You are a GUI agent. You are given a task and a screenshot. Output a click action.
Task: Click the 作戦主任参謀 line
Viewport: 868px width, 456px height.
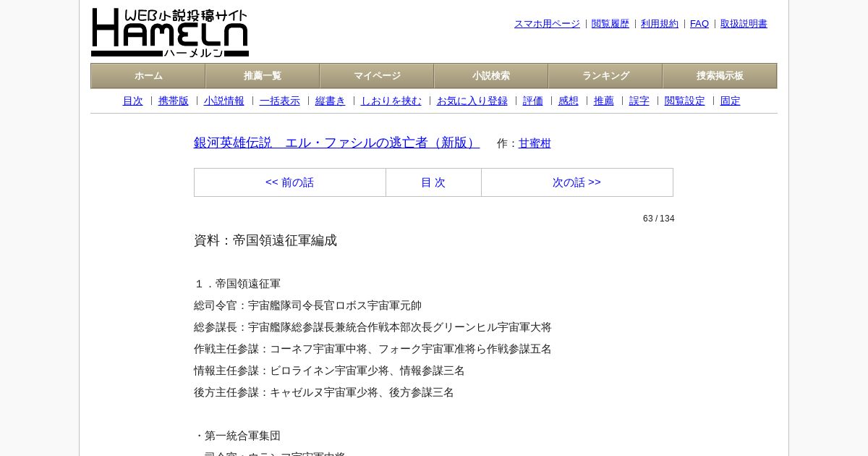373,349
